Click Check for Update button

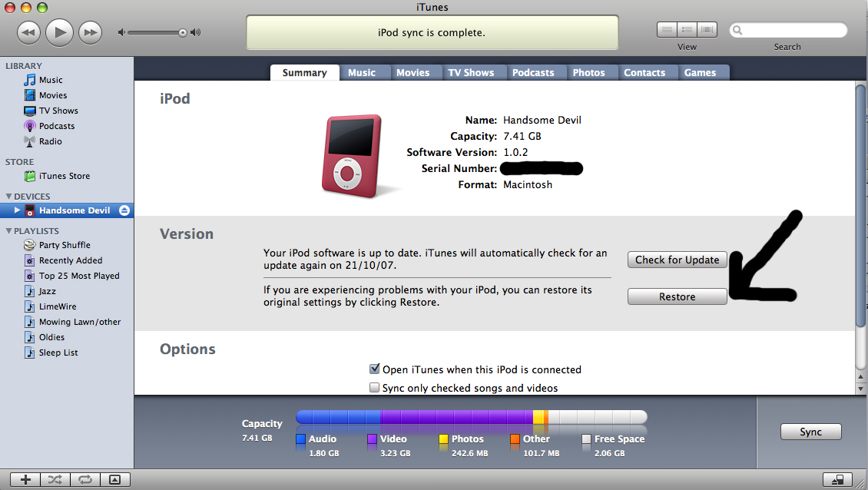(677, 260)
